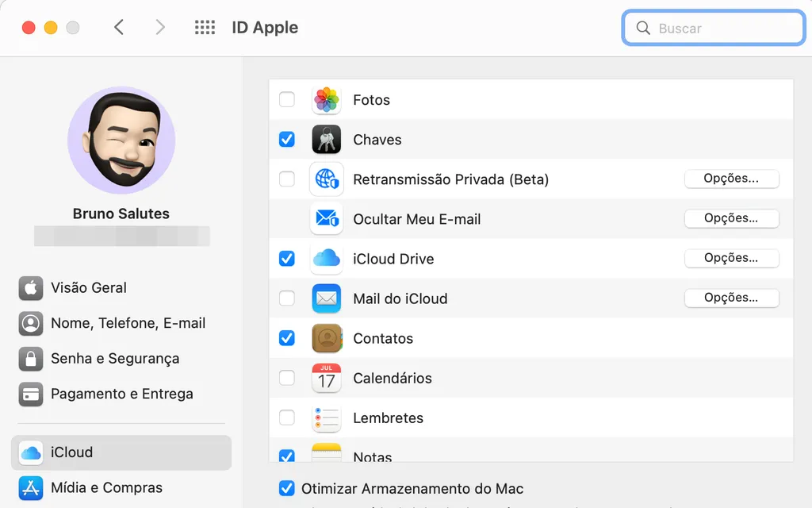
Task: Click the Lembretes label text
Action: (388, 418)
